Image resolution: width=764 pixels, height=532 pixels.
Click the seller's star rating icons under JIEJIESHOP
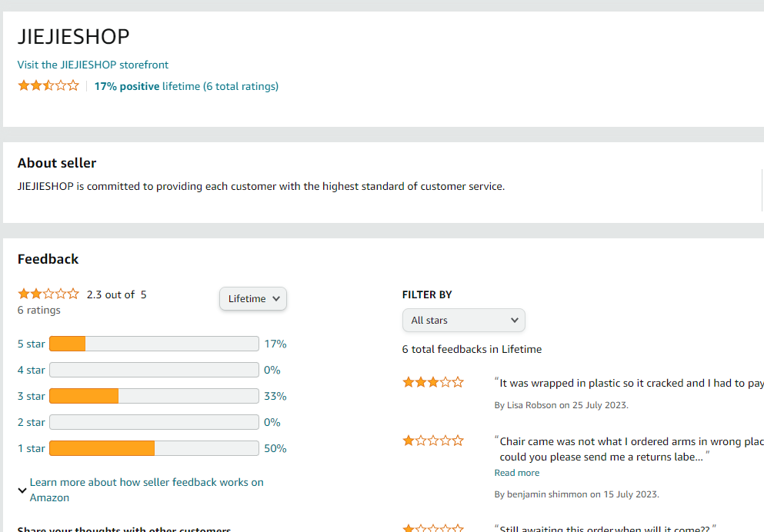[48, 86]
